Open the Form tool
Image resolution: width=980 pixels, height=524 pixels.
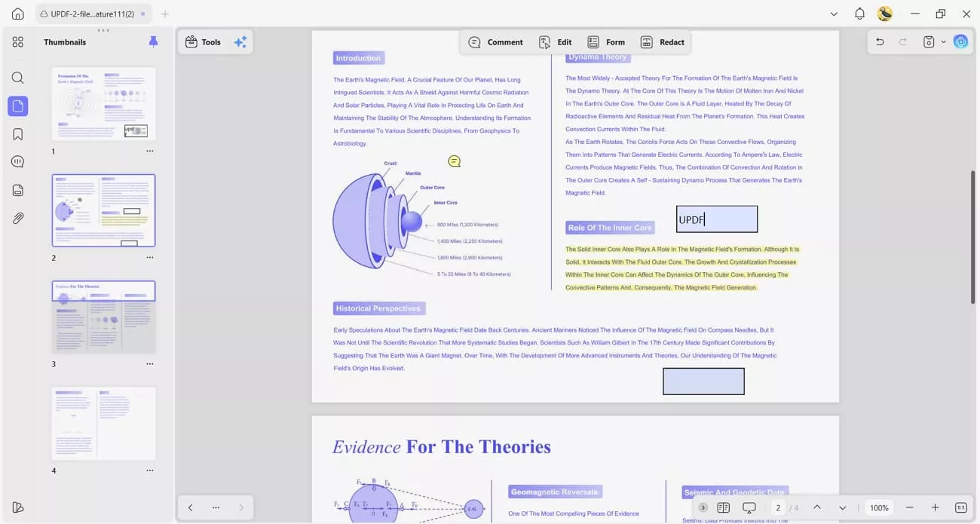pyautogui.click(x=606, y=42)
